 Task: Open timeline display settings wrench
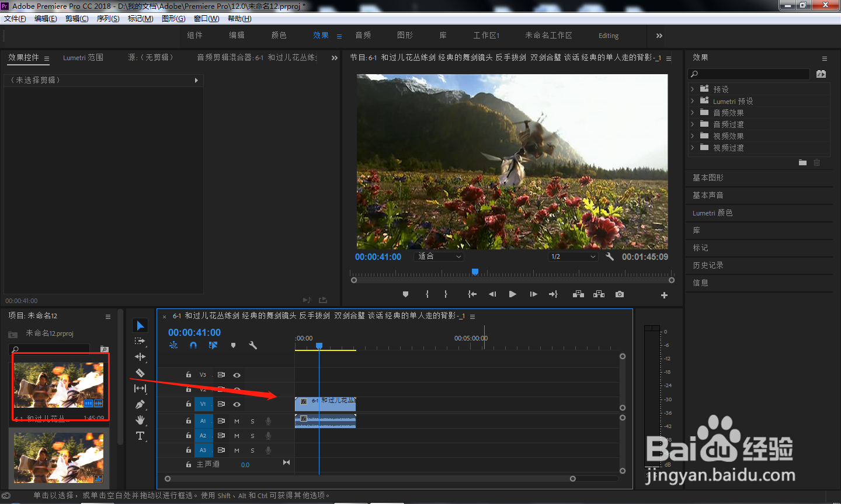(253, 345)
